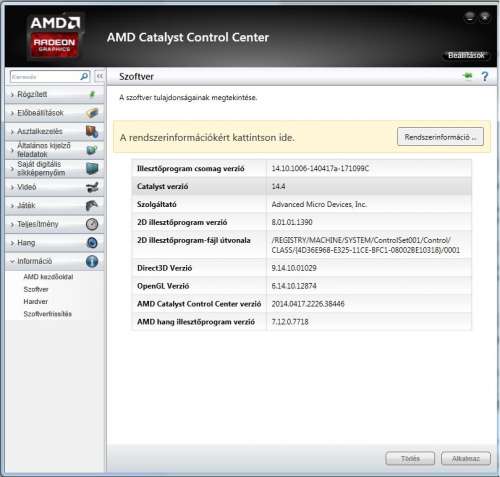Click the Asztalkezelés desktop management icon

pyautogui.click(x=92, y=132)
